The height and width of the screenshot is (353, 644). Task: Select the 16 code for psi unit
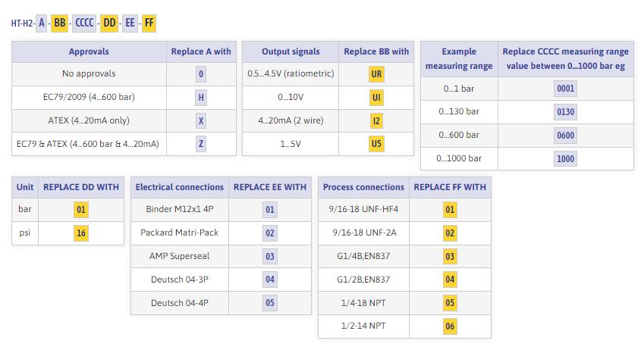(81, 233)
